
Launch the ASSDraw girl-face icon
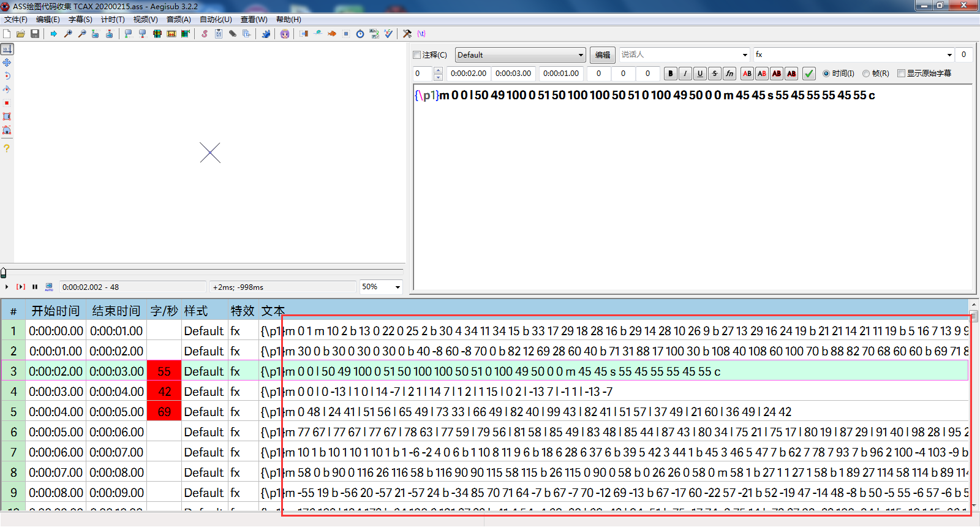[x=285, y=34]
